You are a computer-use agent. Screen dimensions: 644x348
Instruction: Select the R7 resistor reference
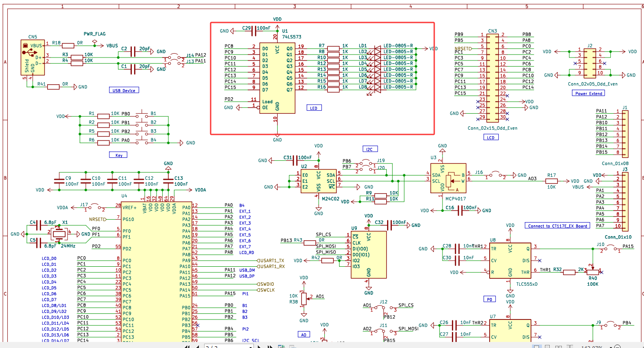[321, 45]
